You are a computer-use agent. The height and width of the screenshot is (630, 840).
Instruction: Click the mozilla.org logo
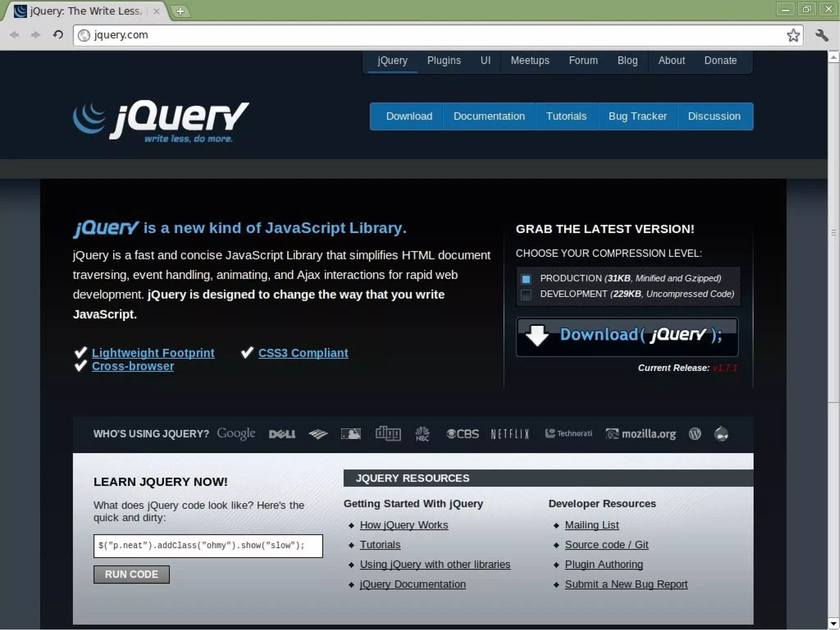[x=641, y=434]
